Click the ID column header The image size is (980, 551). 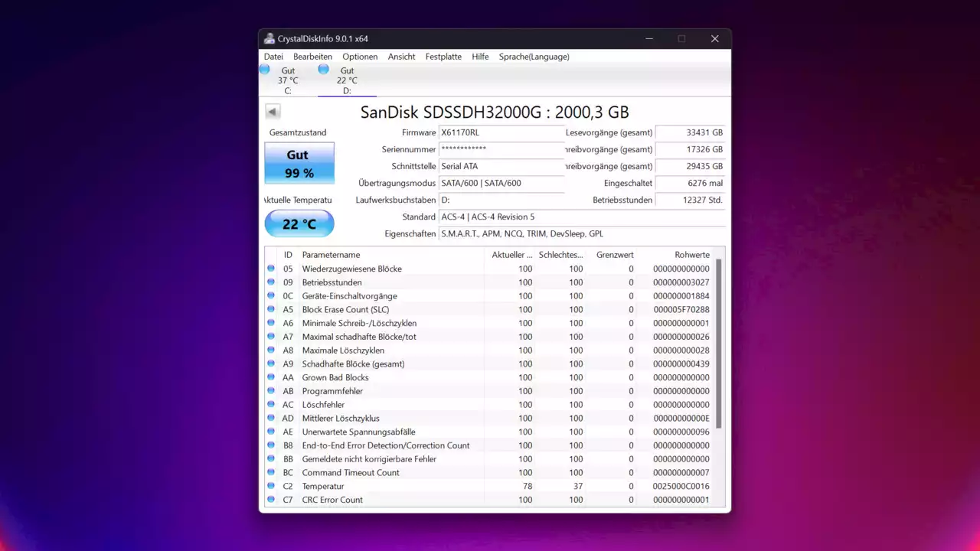point(288,255)
